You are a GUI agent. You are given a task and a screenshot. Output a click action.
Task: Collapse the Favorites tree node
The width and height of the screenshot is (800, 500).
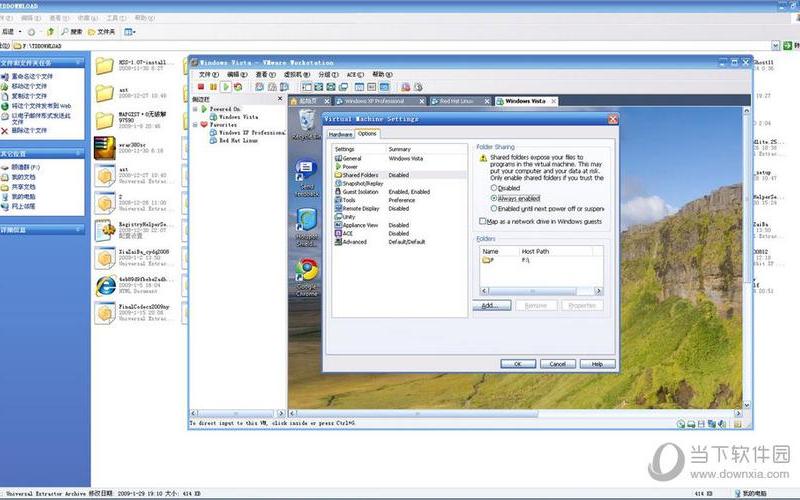[x=195, y=124]
